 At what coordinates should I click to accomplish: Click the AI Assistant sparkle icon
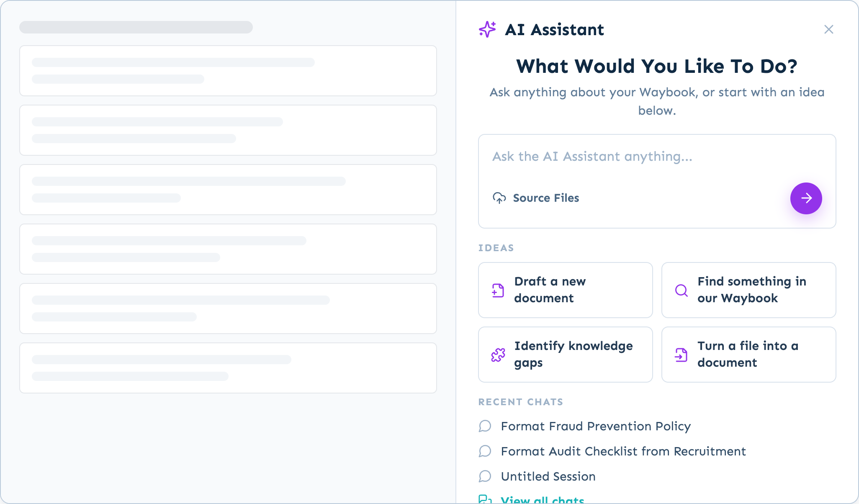(487, 29)
